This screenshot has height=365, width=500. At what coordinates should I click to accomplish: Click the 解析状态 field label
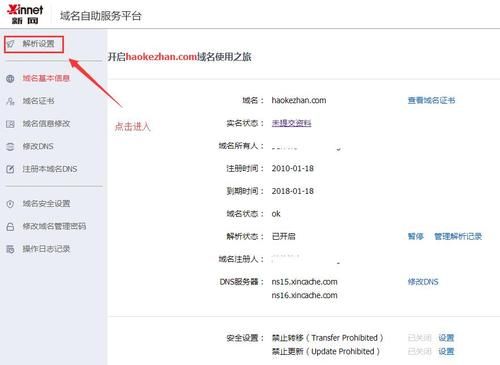click(x=245, y=236)
